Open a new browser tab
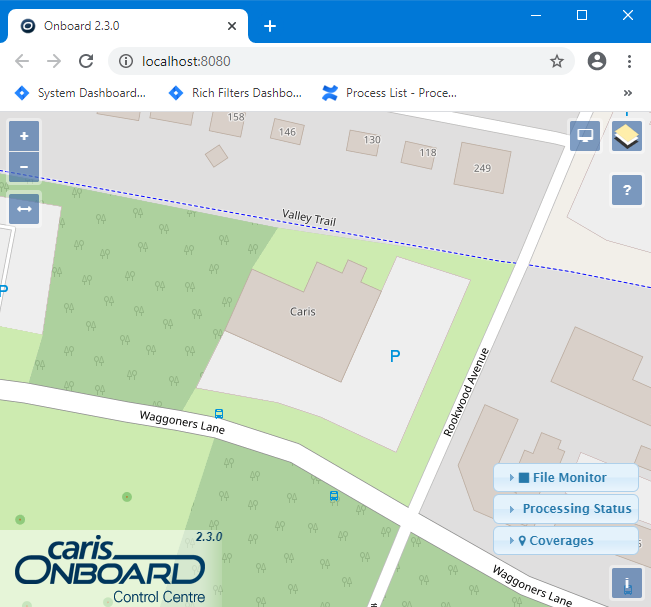Image resolution: width=651 pixels, height=607 pixels. point(270,26)
